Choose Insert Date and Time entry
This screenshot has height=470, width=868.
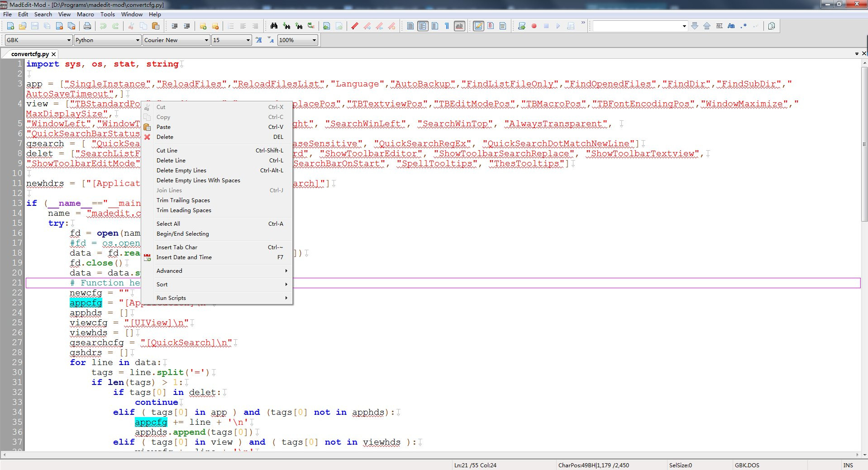217,257
